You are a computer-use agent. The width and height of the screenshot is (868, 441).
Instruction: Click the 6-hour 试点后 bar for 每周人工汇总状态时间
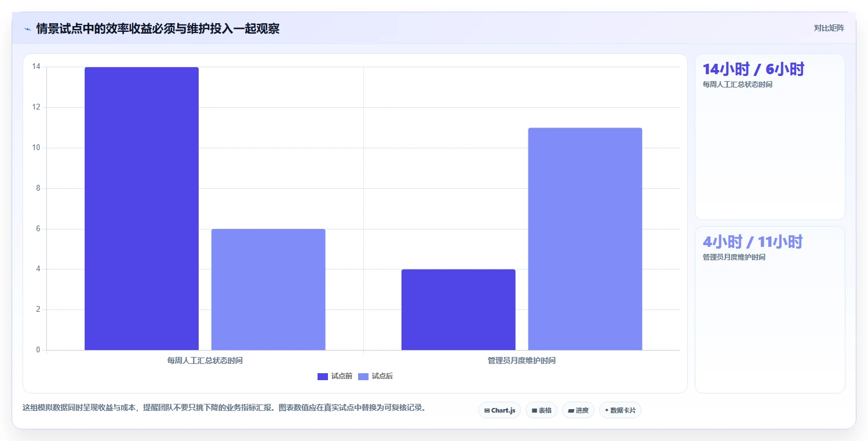[268, 290]
